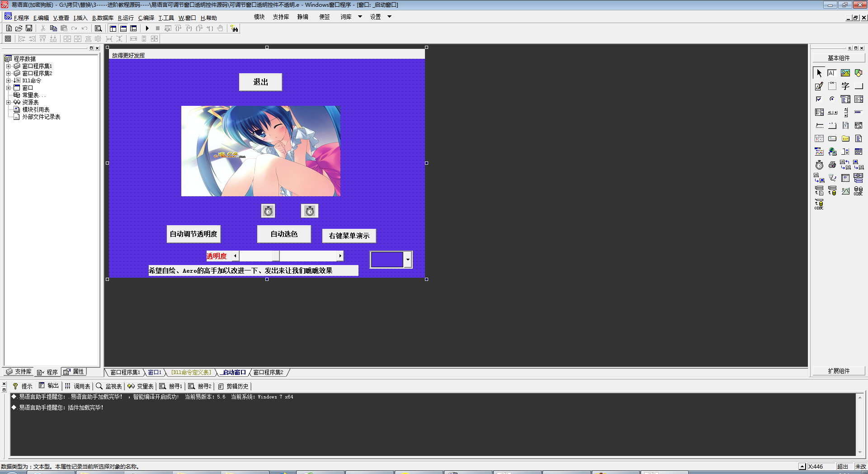Click the transparency slider right arrow
The width and height of the screenshot is (868, 474).
coord(340,256)
